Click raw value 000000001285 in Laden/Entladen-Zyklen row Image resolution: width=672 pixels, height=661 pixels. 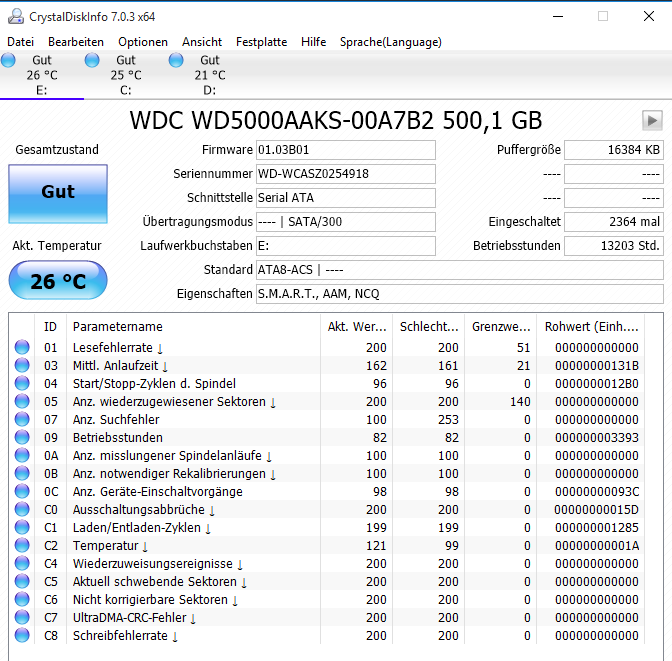(x=597, y=528)
